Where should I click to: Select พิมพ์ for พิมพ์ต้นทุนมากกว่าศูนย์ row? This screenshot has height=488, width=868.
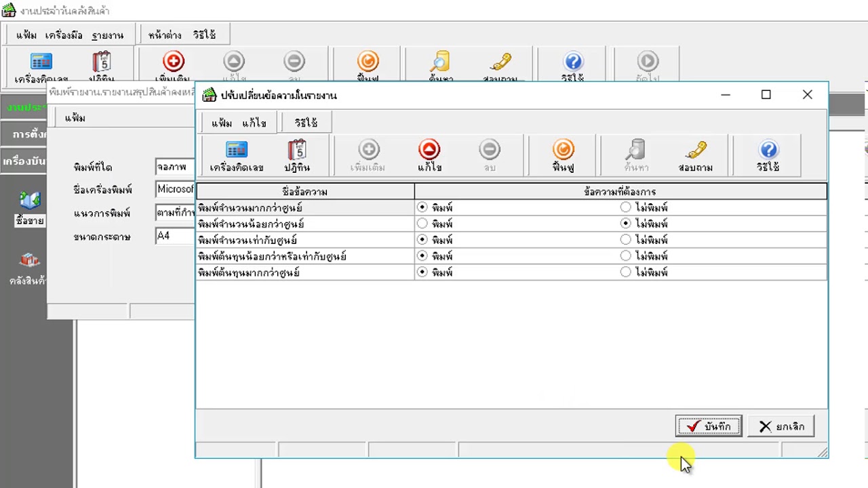tap(422, 272)
